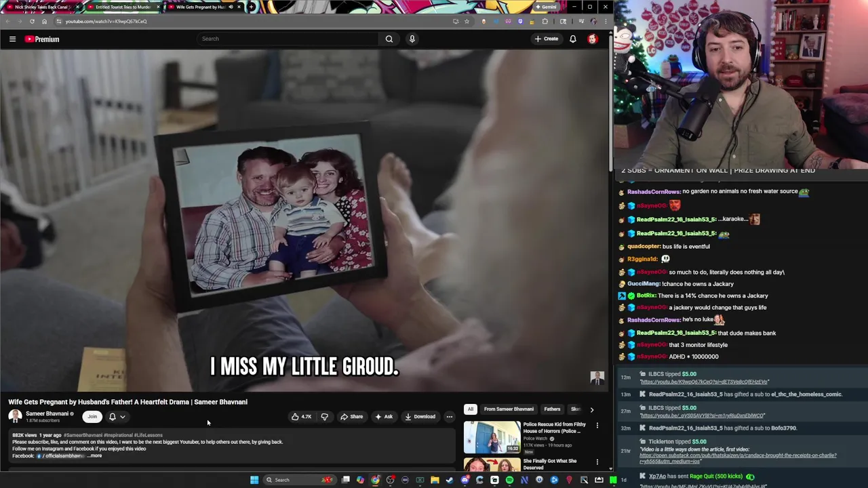Click the Download button
The image size is (868, 488).
[x=420, y=417]
